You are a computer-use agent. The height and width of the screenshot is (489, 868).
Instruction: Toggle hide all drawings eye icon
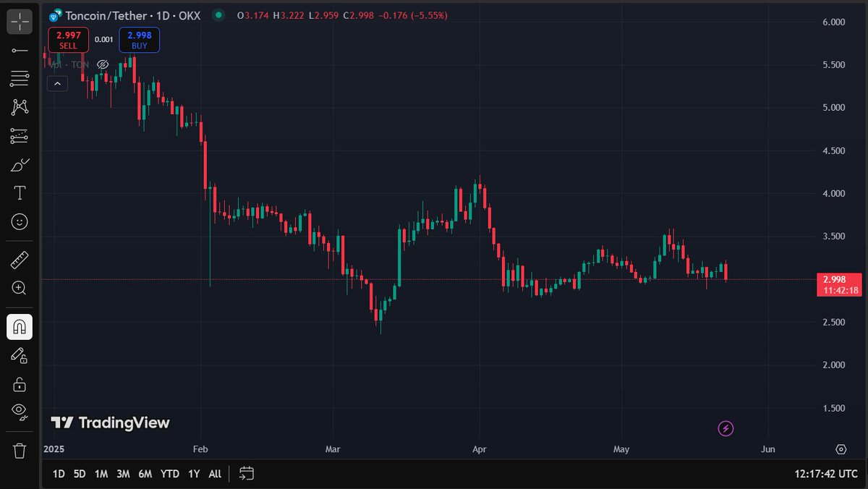20,412
